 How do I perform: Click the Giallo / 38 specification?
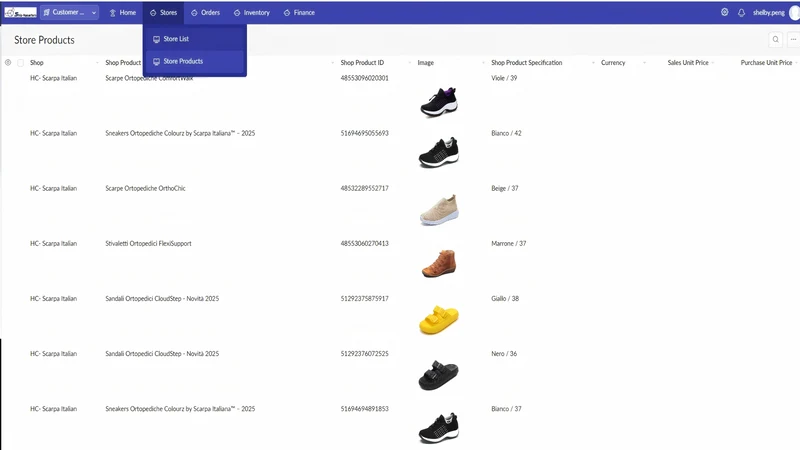click(x=505, y=298)
